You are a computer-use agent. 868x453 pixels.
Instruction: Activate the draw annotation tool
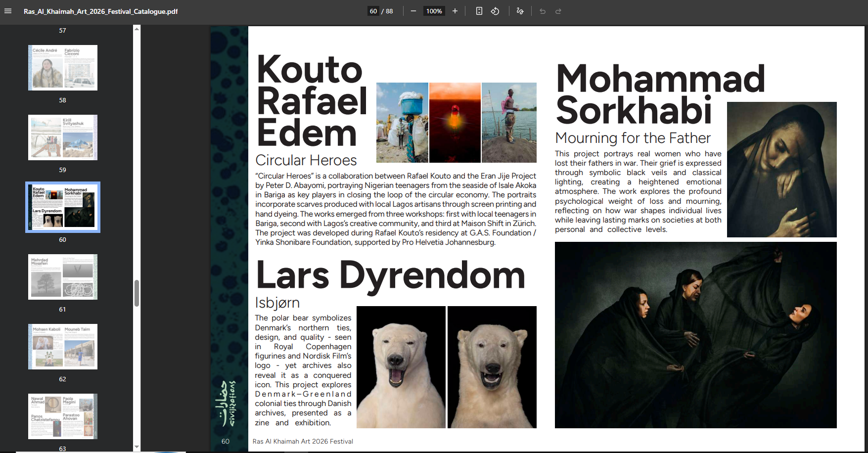(x=520, y=11)
